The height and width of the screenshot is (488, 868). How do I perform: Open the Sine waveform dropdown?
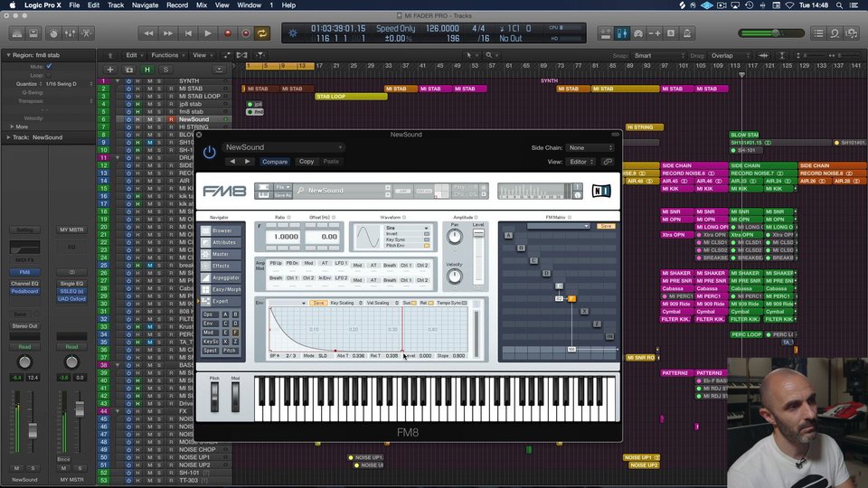(408, 228)
